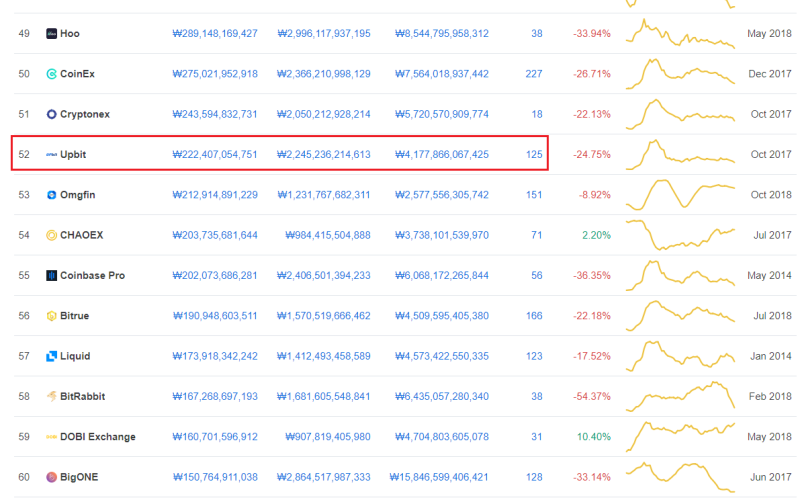Click Hoo's volume ₩289,148,169,427

pos(215,34)
